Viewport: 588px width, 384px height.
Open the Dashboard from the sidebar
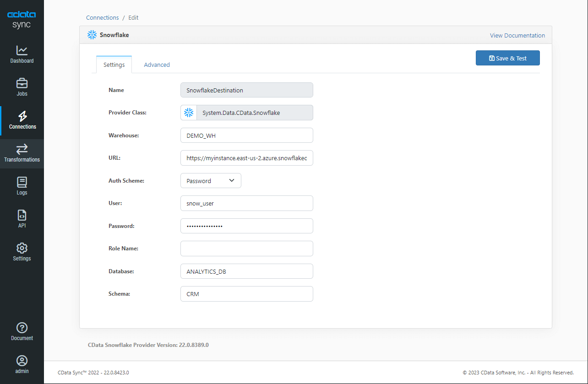(x=22, y=54)
